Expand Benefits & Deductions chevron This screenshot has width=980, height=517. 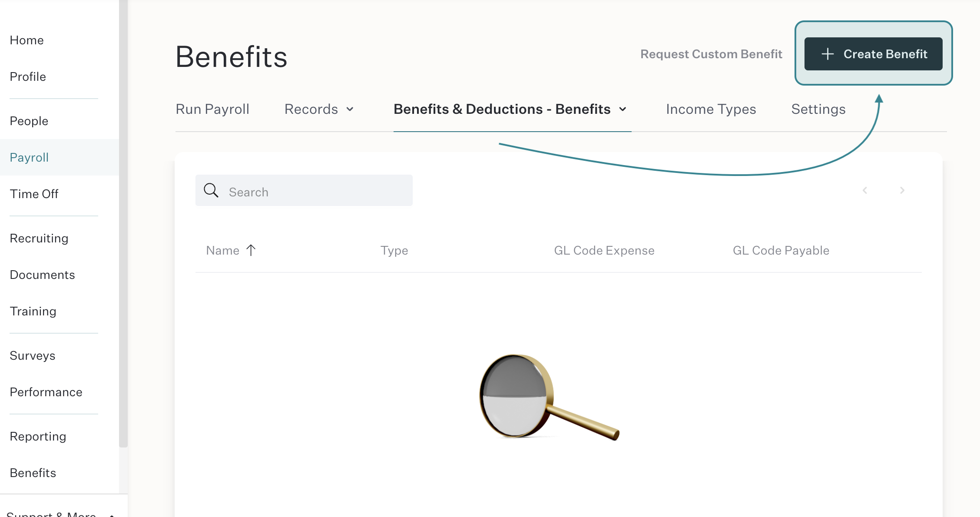(623, 109)
